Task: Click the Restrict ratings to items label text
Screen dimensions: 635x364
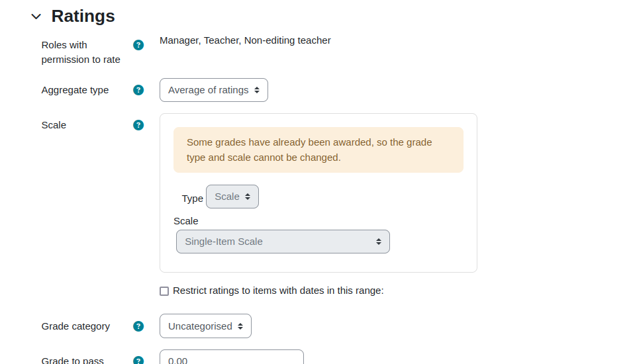Action: 278,291
